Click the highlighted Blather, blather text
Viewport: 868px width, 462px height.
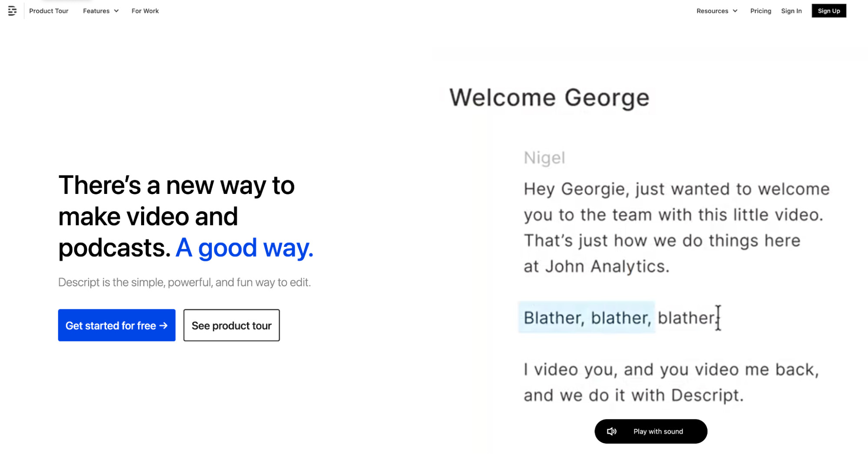click(x=587, y=318)
